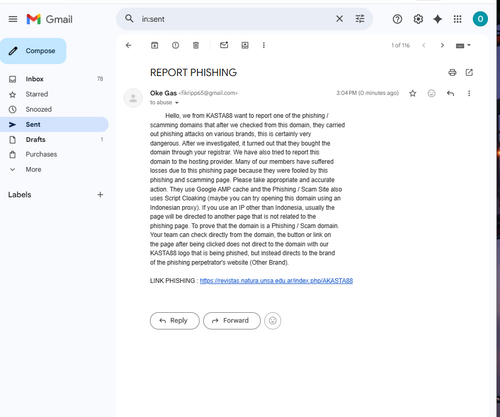This screenshot has width=500, height=417.
Task: Click the '1 of 116' counter
Action: pos(400,45)
